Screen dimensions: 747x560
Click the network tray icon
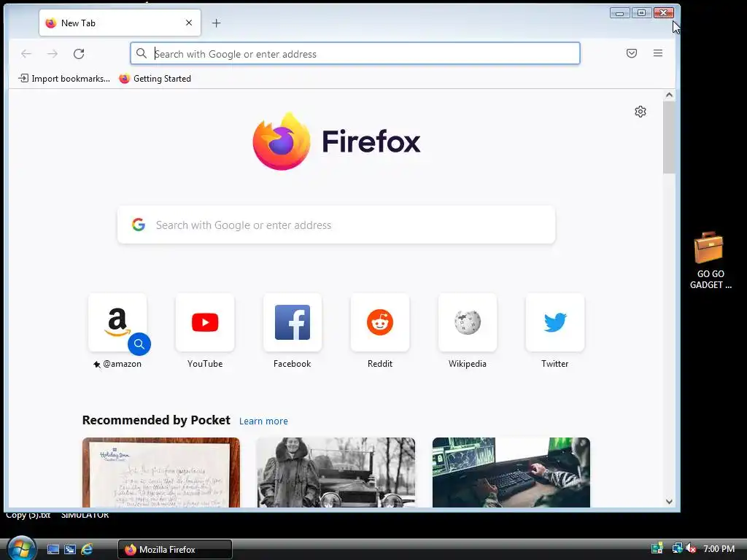click(677, 548)
